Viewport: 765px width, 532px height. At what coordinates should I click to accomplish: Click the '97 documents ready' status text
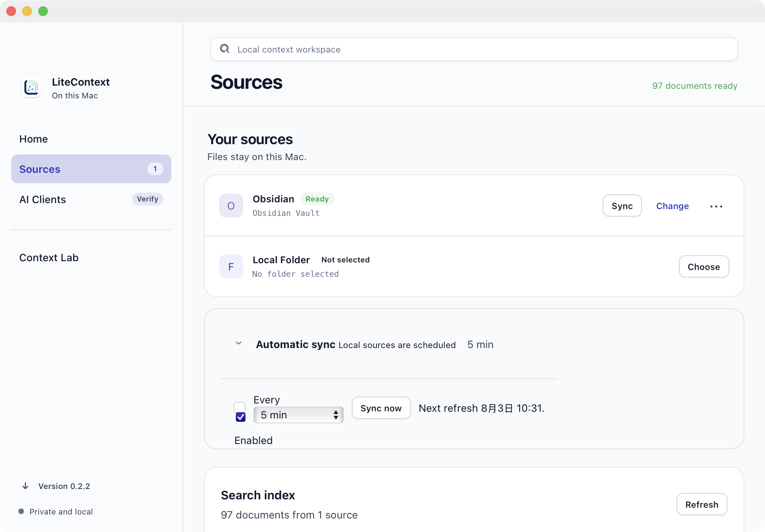pyautogui.click(x=694, y=86)
